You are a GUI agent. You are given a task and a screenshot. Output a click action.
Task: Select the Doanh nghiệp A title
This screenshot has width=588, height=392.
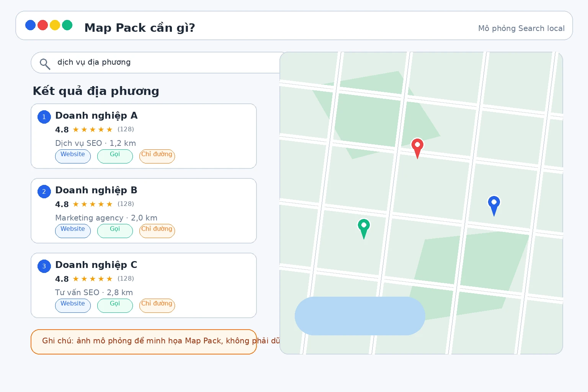(96, 116)
